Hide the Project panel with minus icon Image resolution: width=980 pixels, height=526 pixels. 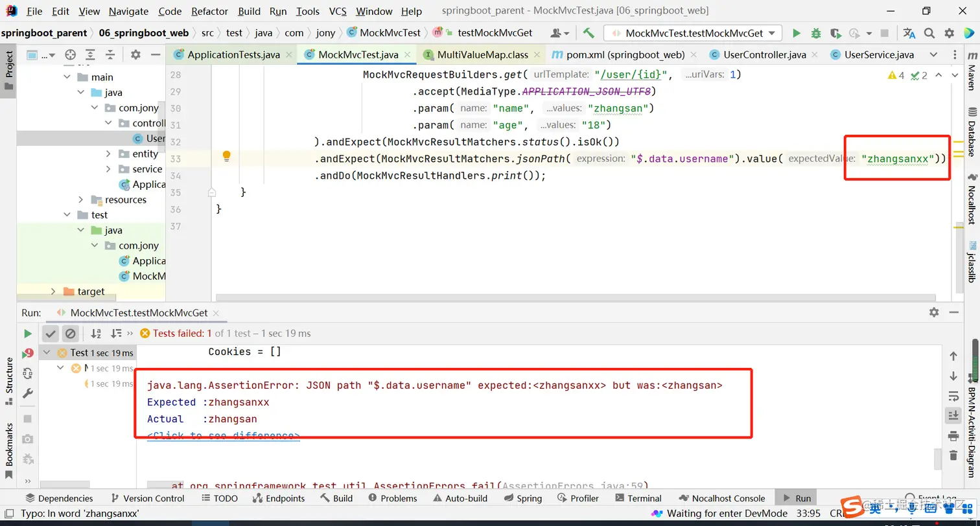[x=155, y=55]
